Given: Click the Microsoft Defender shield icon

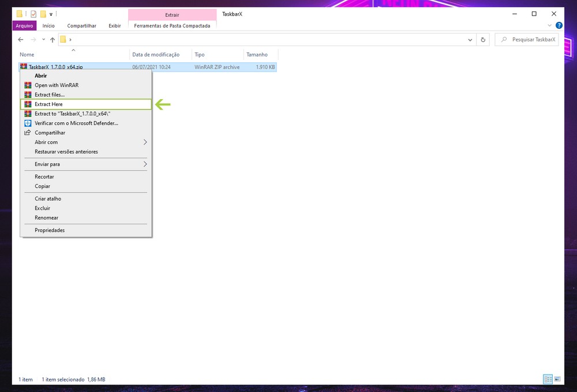Looking at the screenshot, I should (27, 123).
